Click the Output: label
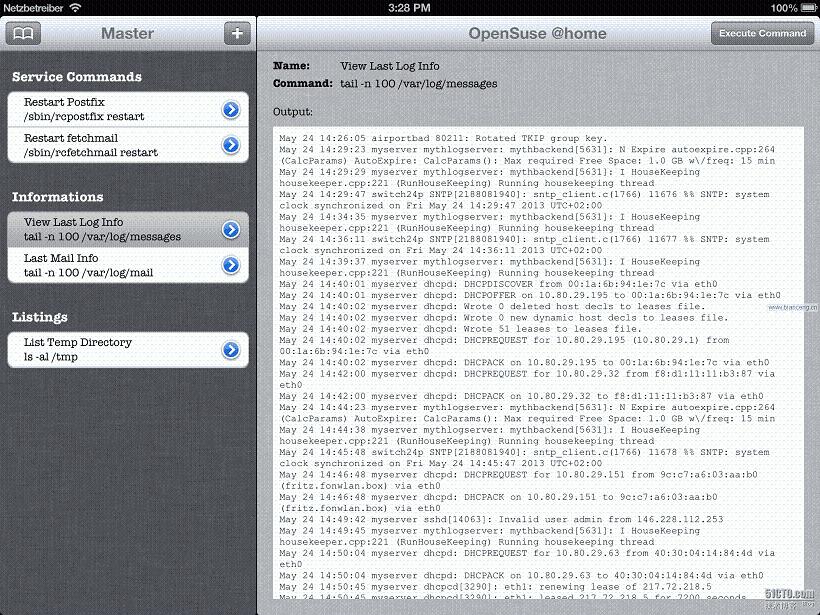Viewport: 820px width, 615px height. [293, 112]
